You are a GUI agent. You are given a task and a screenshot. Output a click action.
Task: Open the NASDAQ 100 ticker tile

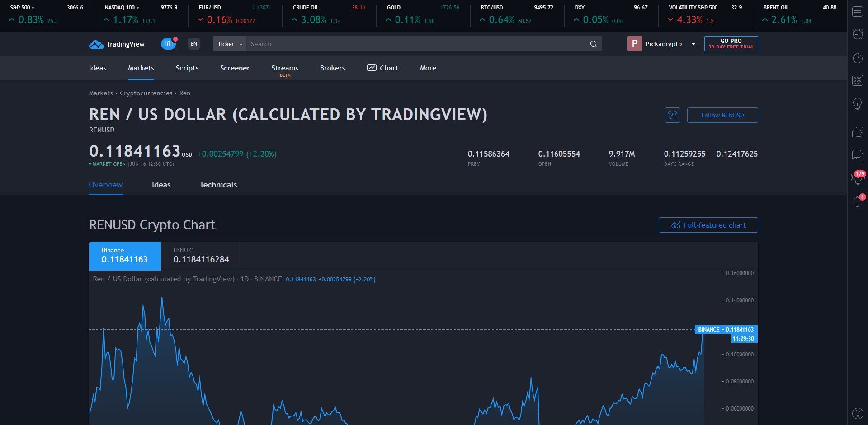[141, 14]
